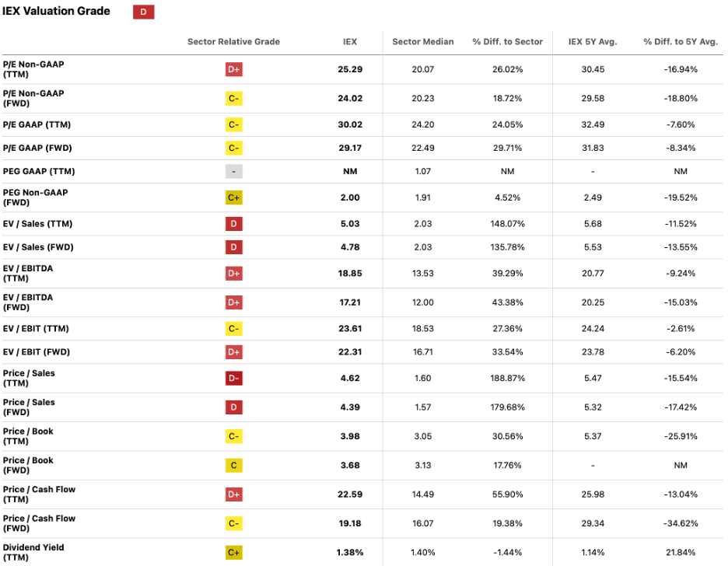Open the Dividend Yield (TTM) metric link
Viewport: 728px width, 566px height.
33,552
